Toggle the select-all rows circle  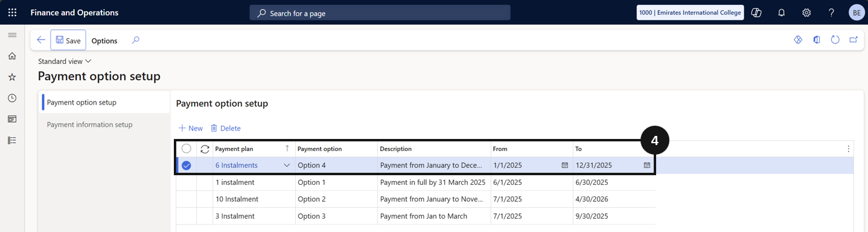coord(187,149)
